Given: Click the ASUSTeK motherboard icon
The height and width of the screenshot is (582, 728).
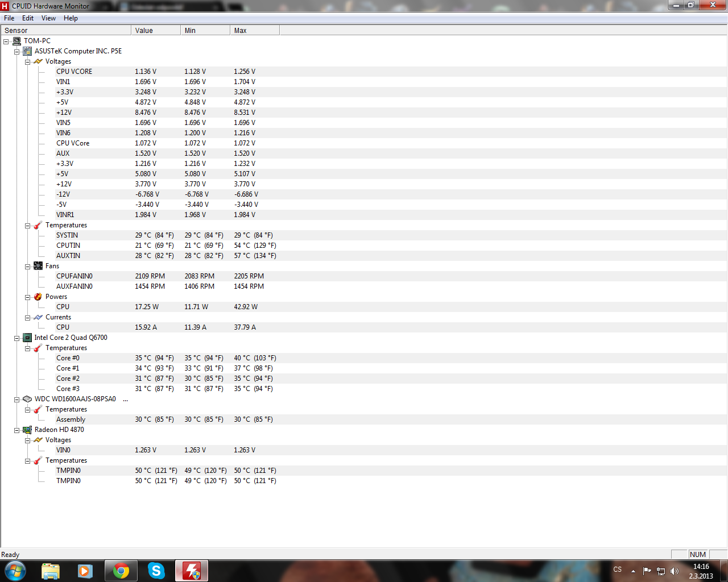Looking at the screenshot, I should pyautogui.click(x=27, y=51).
